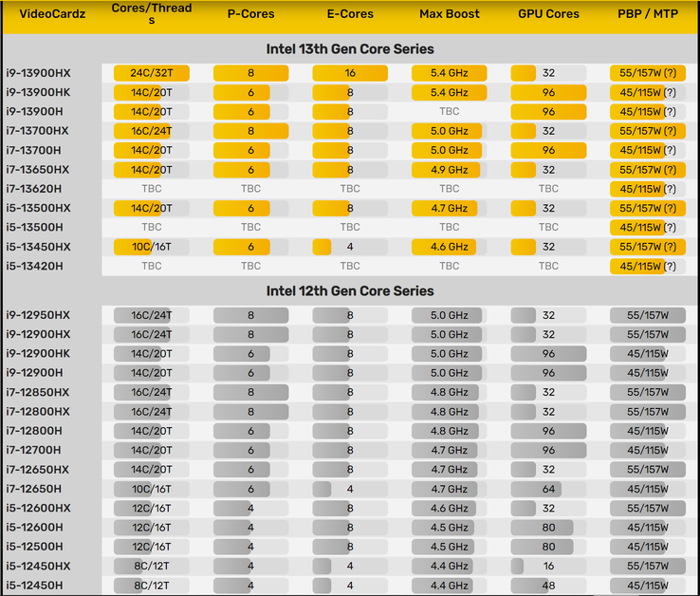The width and height of the screenshot is (700, 596).
Task: Click the TBC Cores/Threads cell of i7-13620H
Action: click(x=152, y=189)
